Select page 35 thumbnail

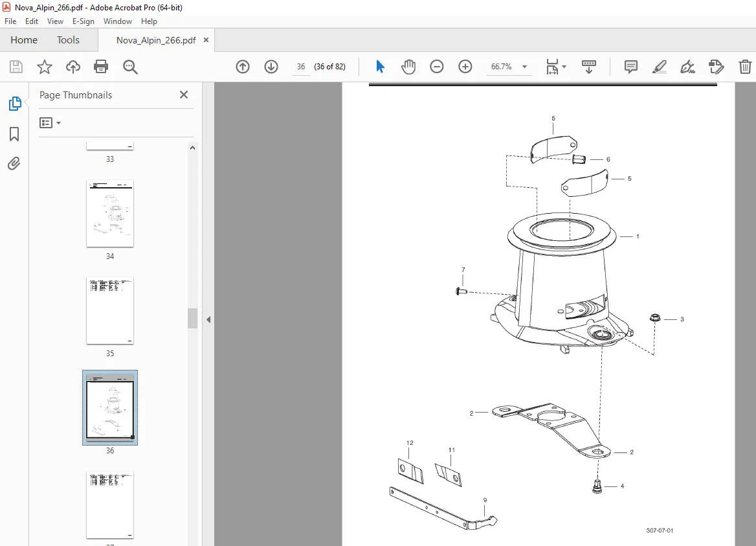coord(110,311)
